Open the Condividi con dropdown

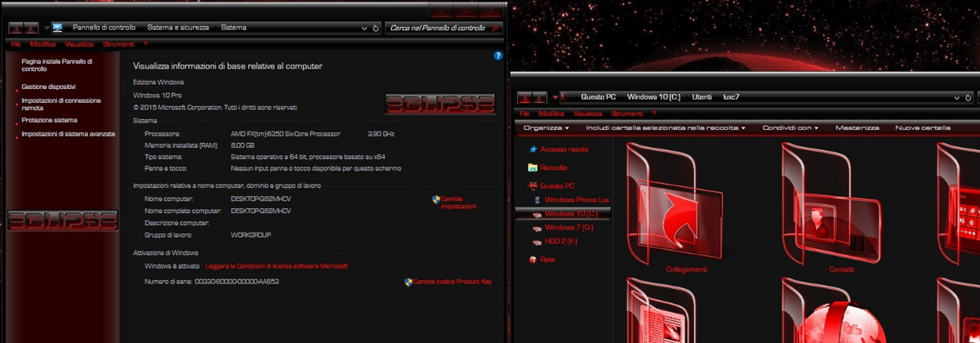coord(791,128)
